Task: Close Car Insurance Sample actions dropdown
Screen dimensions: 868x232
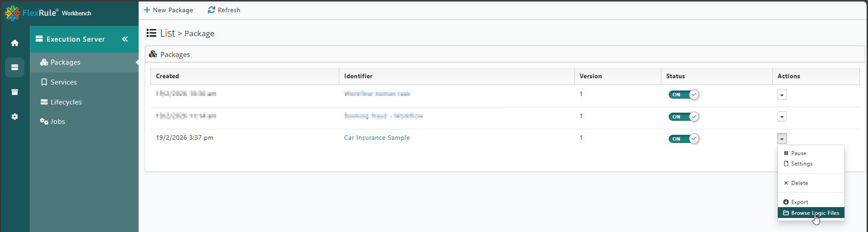Action: point(782,139)
